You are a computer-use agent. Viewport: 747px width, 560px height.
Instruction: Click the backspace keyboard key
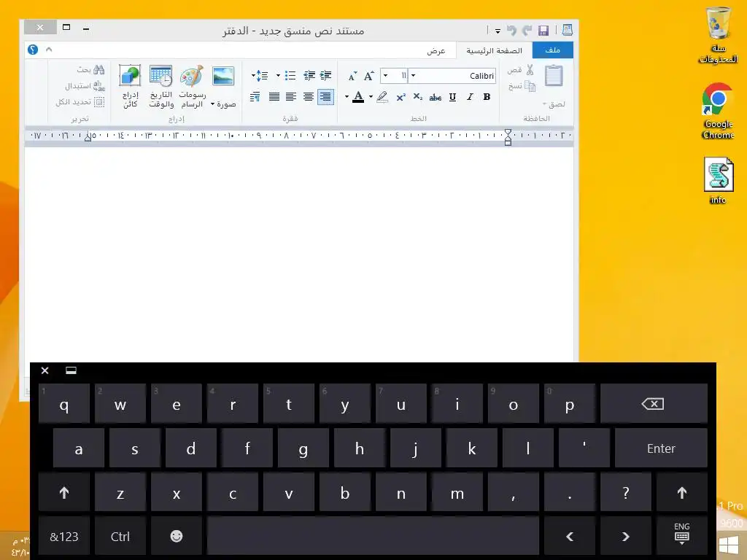point(654,404)
